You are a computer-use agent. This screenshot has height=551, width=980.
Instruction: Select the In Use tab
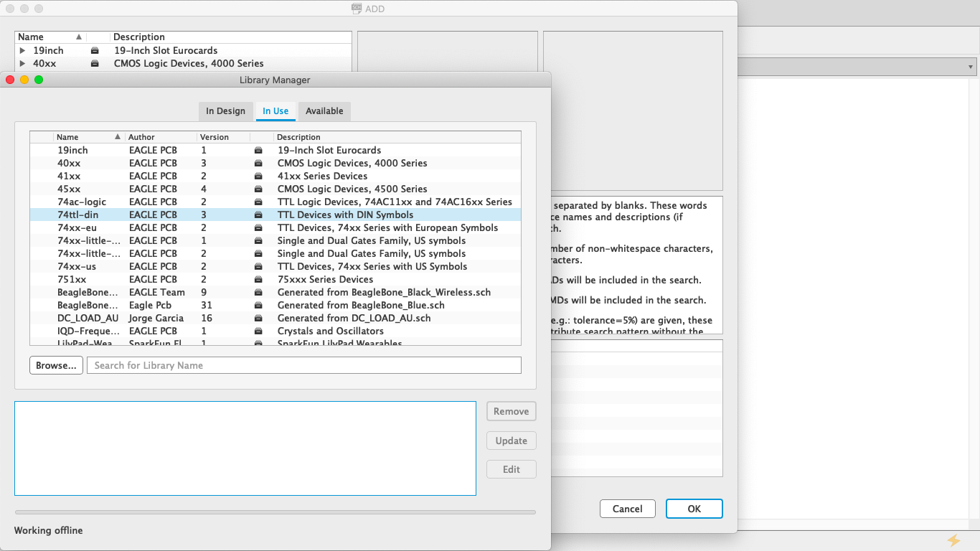click(275, 111)
